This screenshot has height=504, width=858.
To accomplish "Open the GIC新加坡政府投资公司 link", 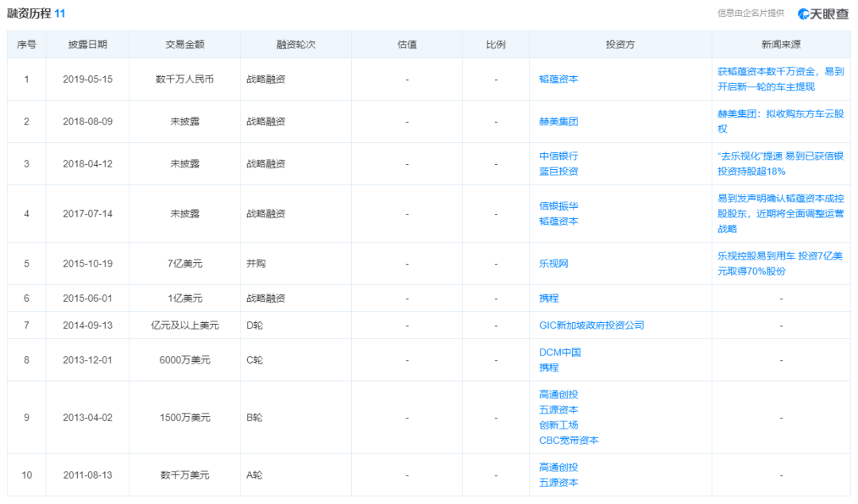I will pyautogui.click(x=591, y=325).
